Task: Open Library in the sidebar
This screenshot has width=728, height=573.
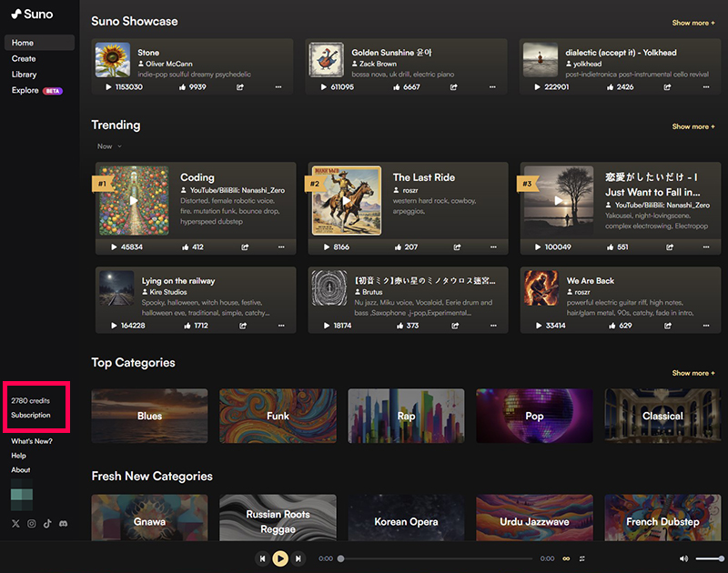Action: point(25,75)
